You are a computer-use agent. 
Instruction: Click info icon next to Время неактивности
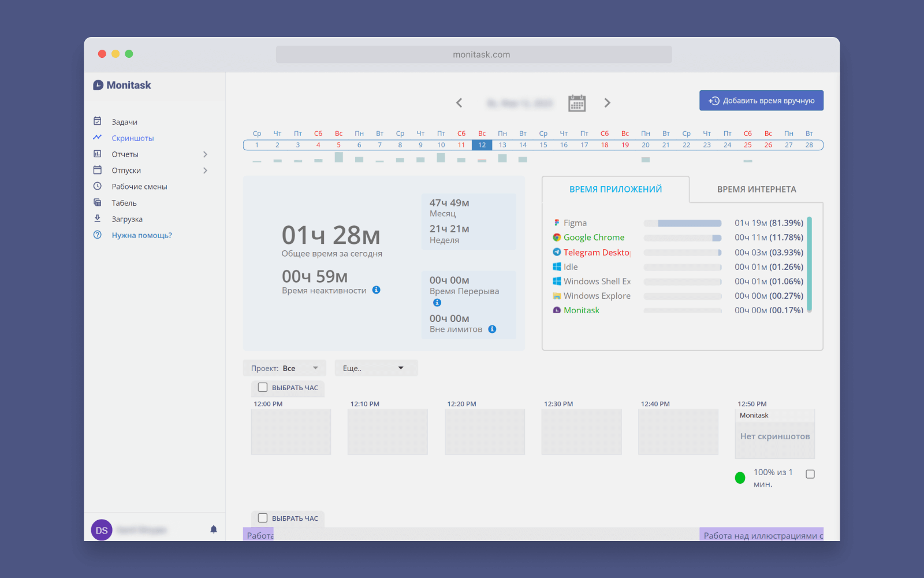(x=377, y=290)
